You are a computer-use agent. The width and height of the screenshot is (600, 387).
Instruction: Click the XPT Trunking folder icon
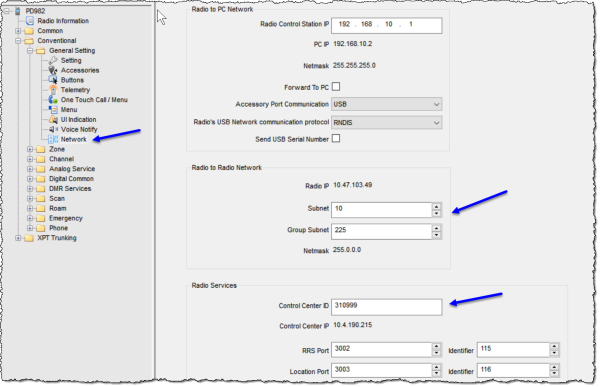pos(29,238)
